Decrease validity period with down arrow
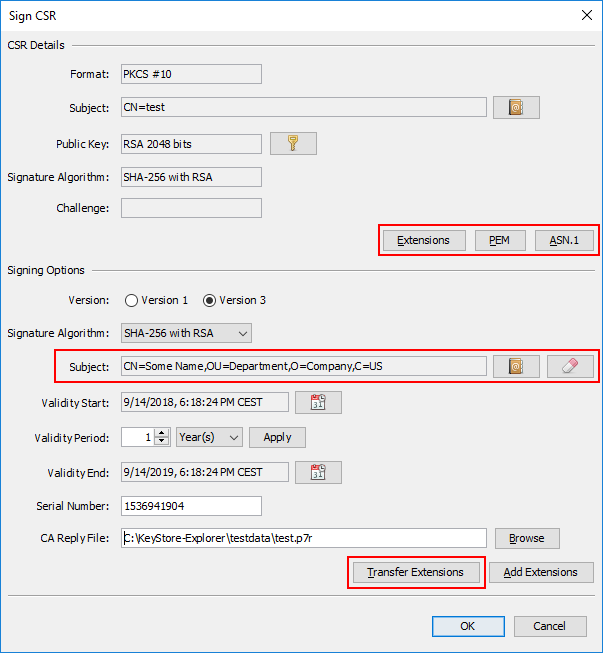 click(164, 442)
